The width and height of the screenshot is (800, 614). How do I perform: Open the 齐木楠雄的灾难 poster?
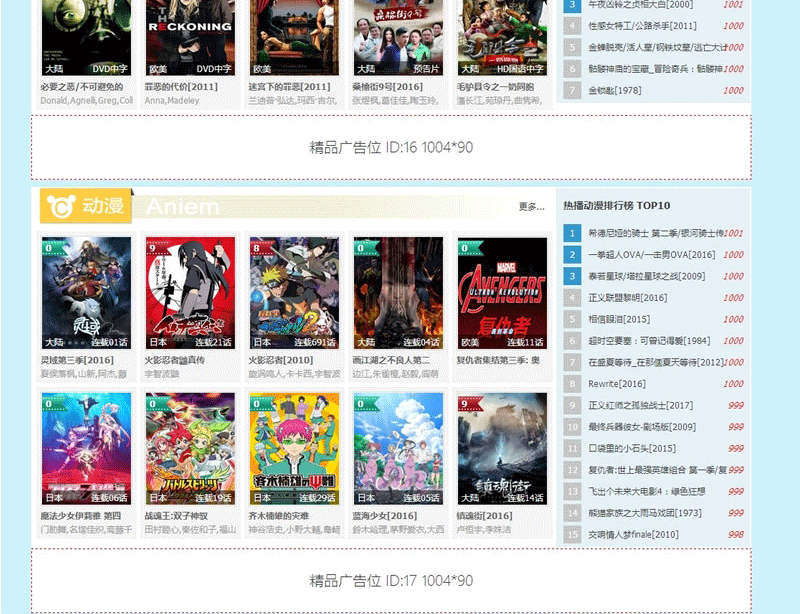[x=294, y=449]
